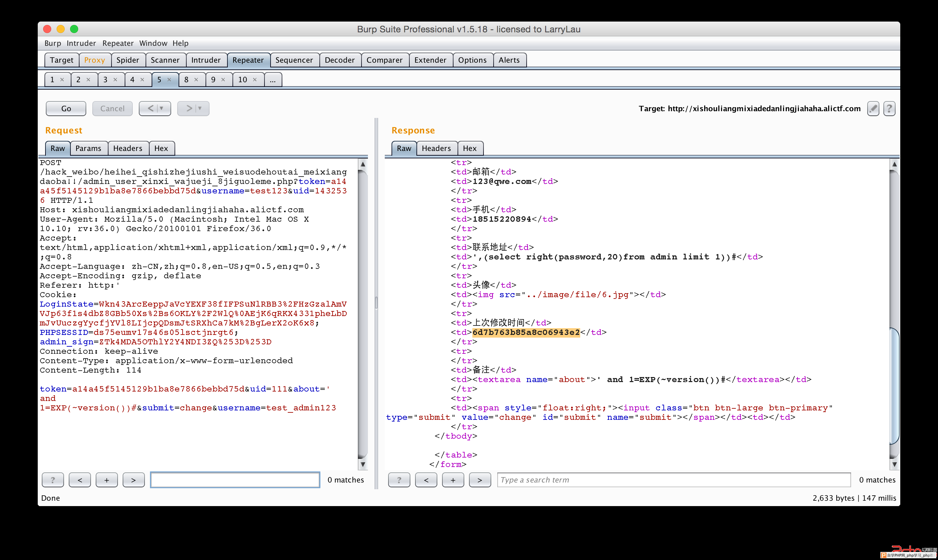Go to next match in request search
938x560 pixels.
tap(133, 480)
